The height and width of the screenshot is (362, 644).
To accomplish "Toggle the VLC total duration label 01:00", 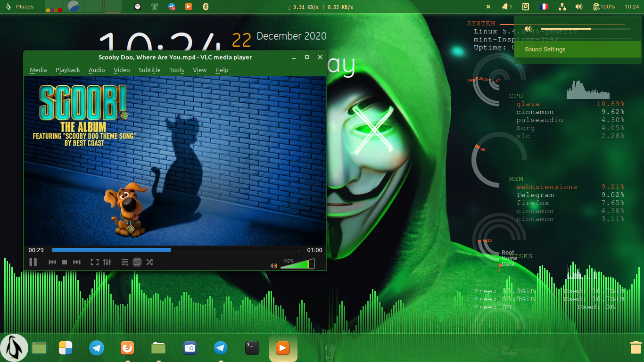I will coord(314,250).
